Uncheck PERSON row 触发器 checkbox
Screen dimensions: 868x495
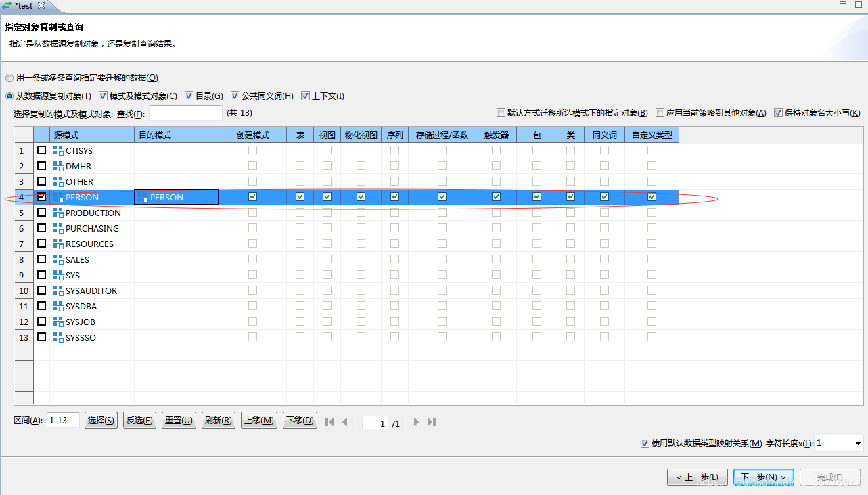tap(496, 197)
